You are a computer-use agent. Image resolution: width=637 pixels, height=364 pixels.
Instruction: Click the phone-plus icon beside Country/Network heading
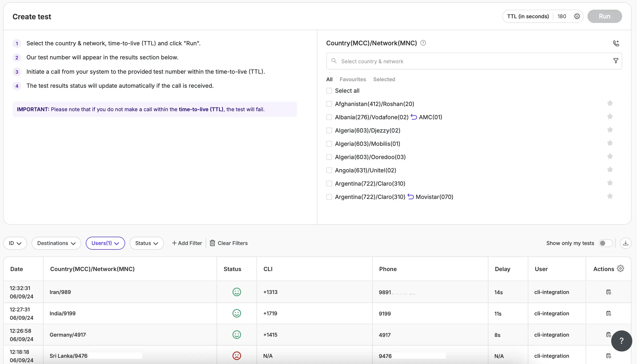pyautogui.click(x=616, y=43)
